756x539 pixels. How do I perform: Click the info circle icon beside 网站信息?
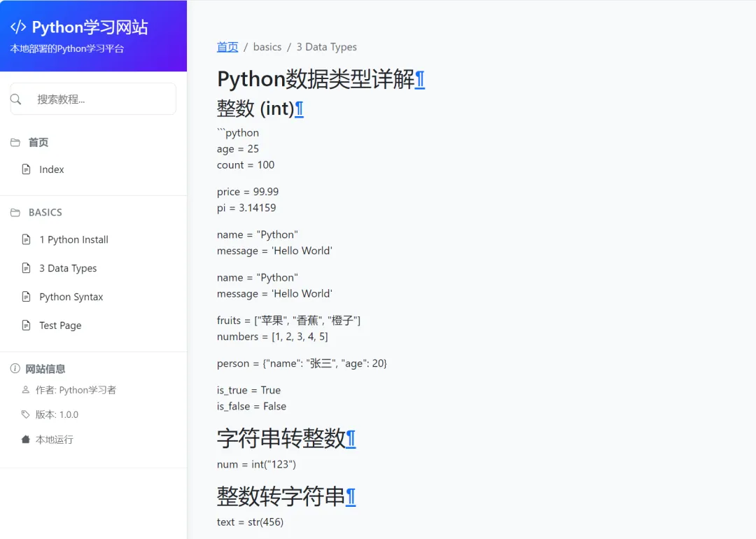tap(15, 369)
